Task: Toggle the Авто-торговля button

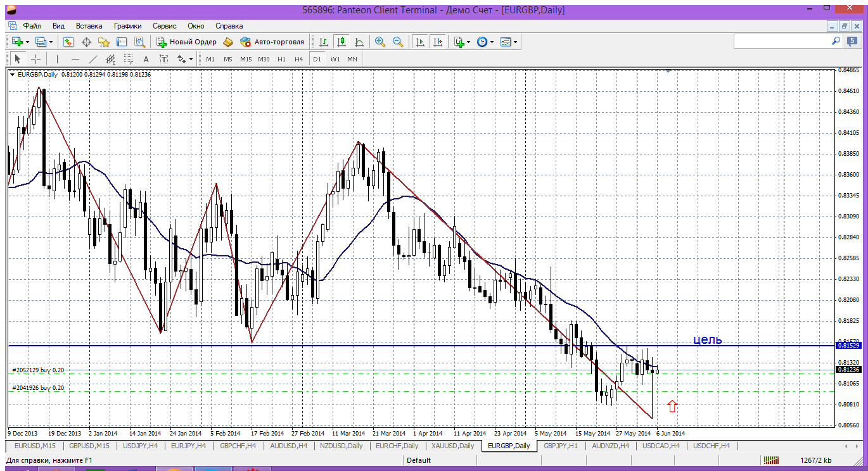Action: point(272,42)
